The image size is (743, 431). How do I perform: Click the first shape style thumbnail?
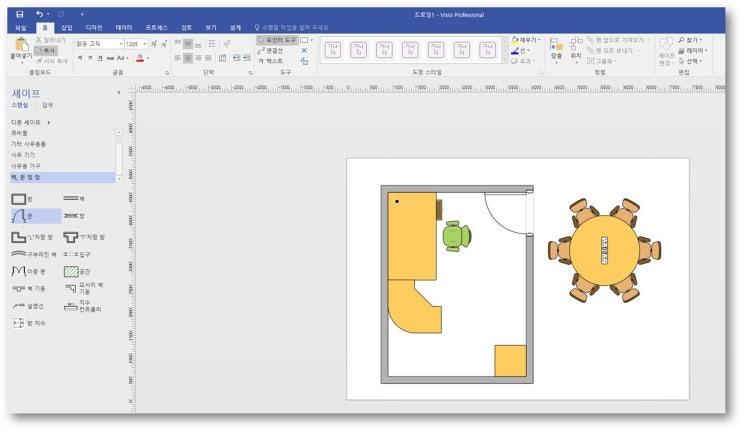point(333,49)
